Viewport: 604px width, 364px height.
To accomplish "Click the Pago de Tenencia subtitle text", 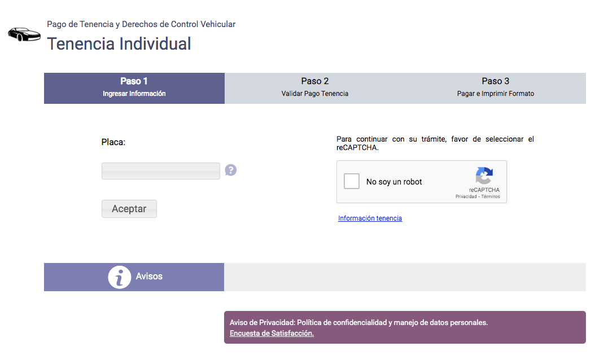I will point(141,24).
